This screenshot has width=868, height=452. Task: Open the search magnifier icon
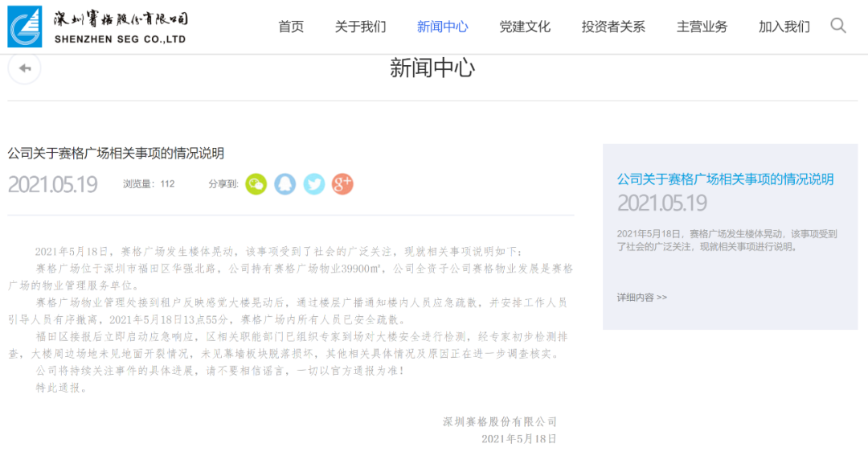click(x=838, y=26)
